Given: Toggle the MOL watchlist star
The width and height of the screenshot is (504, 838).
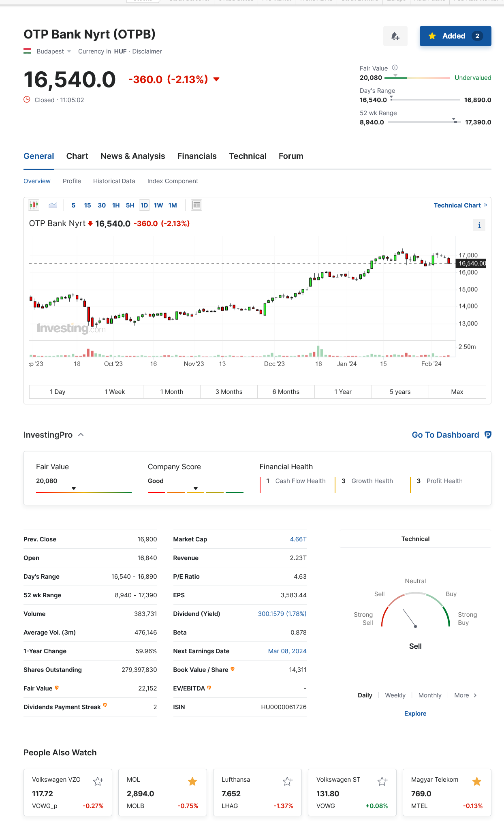Looking at the screenshot, I should click(192, 781).
